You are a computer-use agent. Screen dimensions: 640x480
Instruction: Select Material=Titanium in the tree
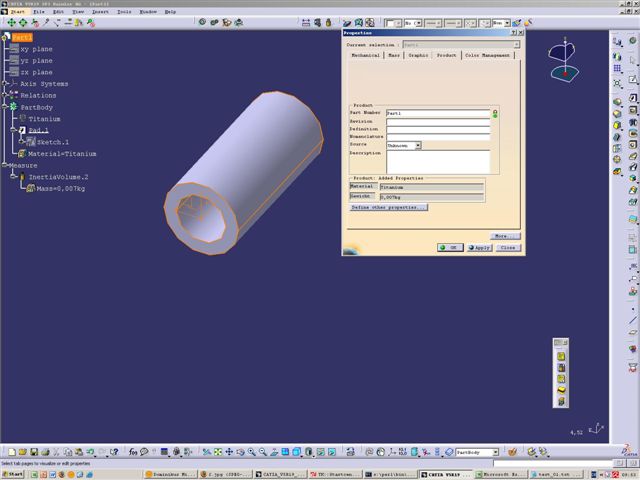click(x=62, y=154)
